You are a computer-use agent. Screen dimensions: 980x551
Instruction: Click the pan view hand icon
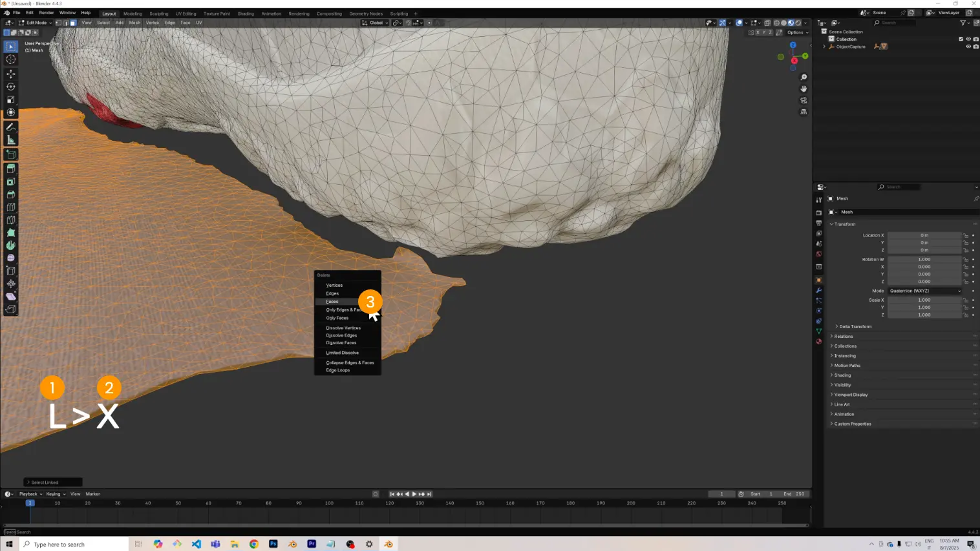[804, 88]
